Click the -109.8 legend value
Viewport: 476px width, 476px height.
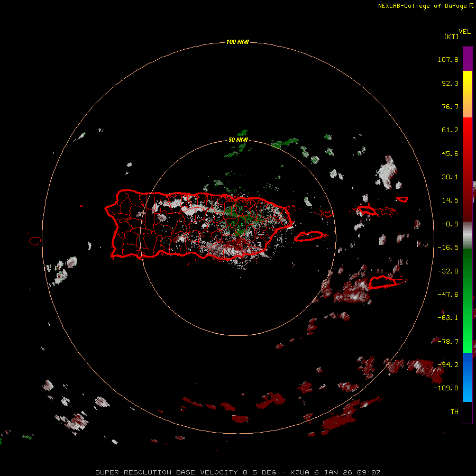(446, 388)
